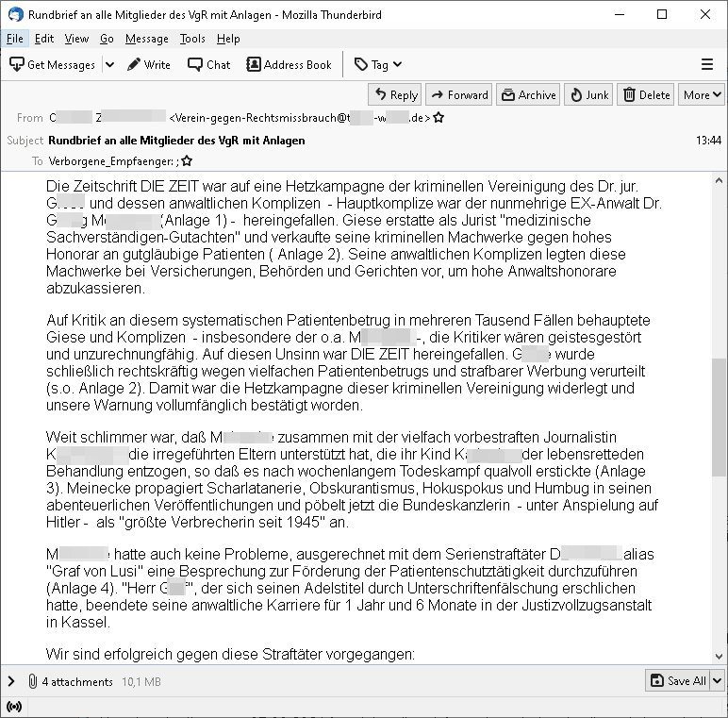728x718 pixels.
Task: Open the Tag dropdown
Action: [x=378, y=64]
